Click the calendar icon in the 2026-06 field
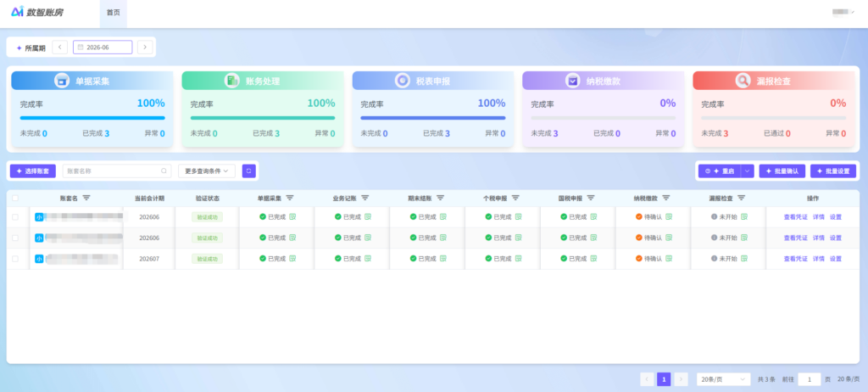The image size is (868, 392). point(81,48)
